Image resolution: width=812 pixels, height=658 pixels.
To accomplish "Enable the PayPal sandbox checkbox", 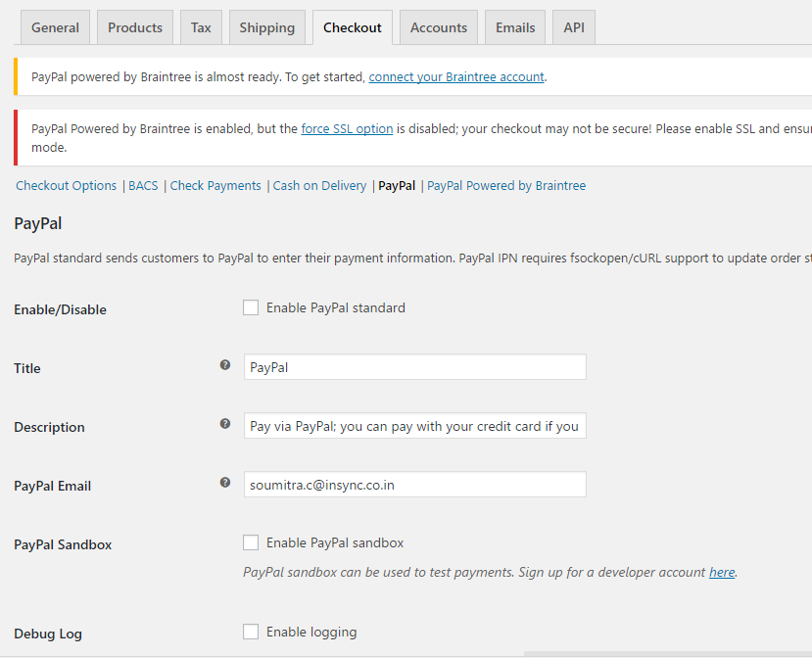I will [251, 542].
